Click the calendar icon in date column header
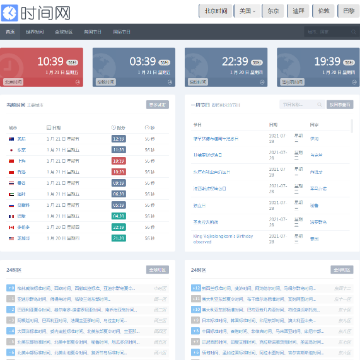 [48, 128]
